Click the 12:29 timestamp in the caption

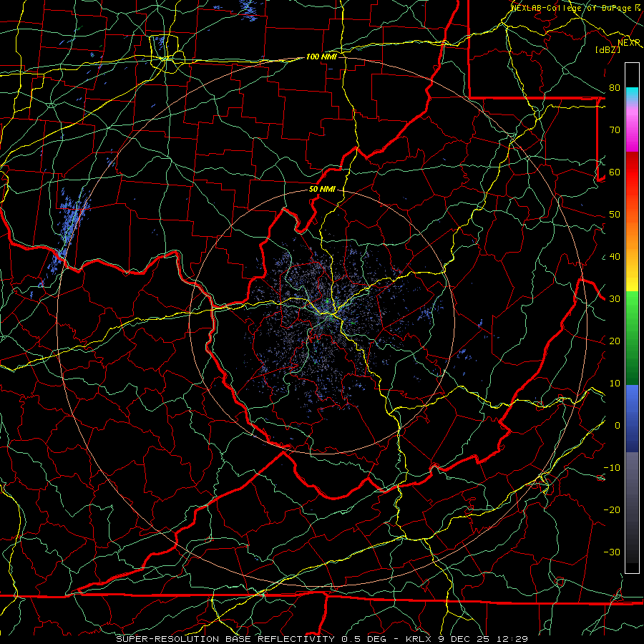[x=512, y=639]
